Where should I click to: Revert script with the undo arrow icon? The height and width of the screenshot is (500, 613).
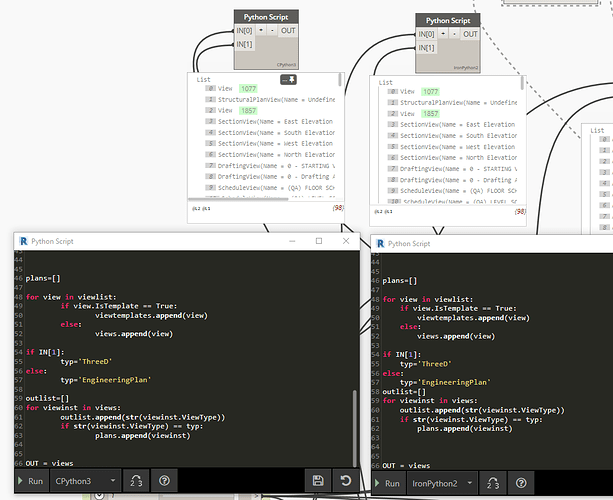(346, 481)
